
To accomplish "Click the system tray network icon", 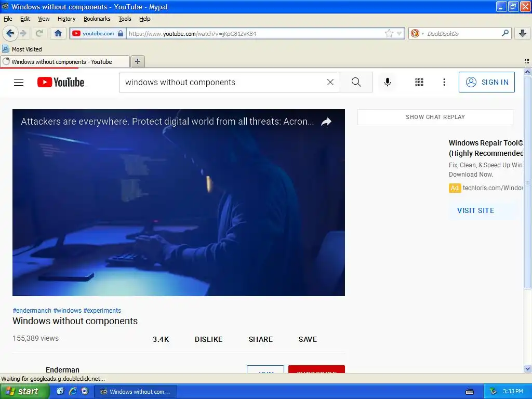I will click(494, 392).
